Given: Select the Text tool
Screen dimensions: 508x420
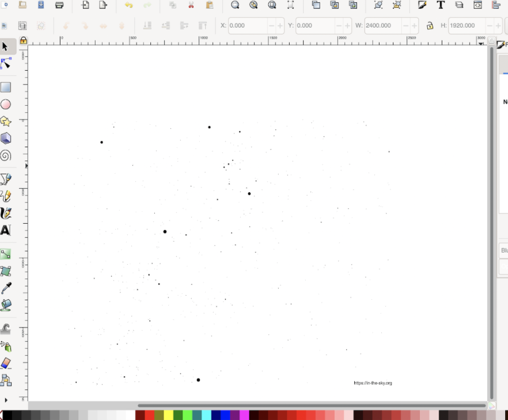Looking at the screenshot, I should [x=7, y=230].
